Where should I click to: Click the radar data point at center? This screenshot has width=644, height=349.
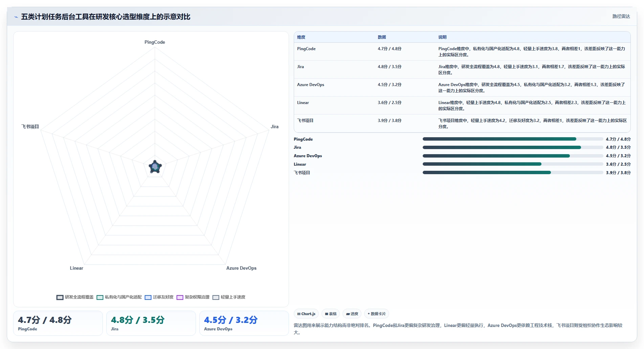pyautogui.click(x=155, y=167)
